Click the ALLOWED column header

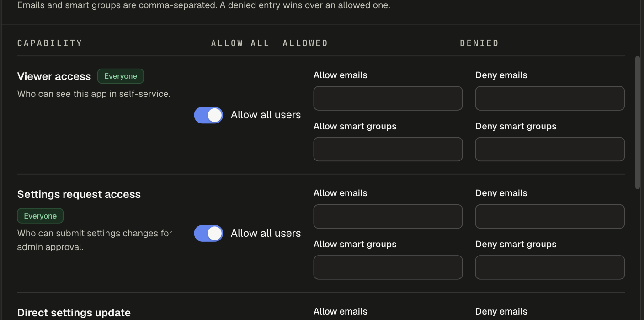click(x=305, y=43)
